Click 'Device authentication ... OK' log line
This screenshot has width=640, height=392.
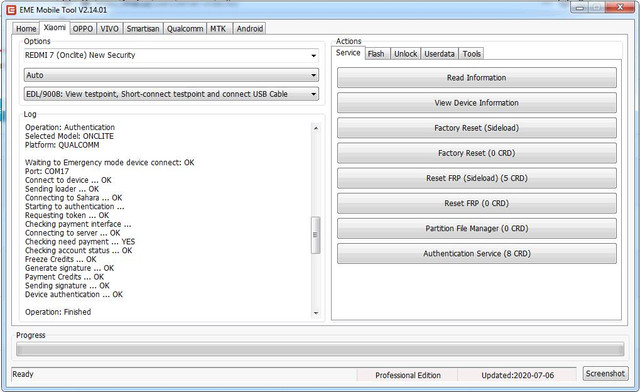coord(74,294)
